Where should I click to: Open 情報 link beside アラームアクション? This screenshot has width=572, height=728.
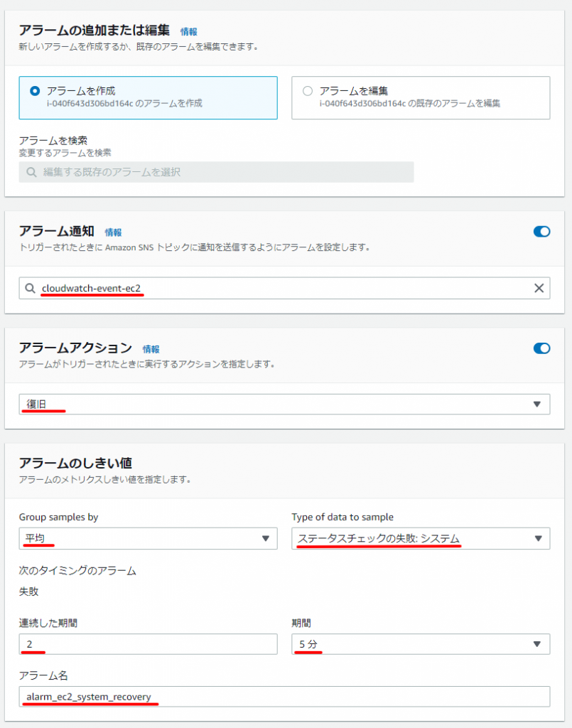click(151, 349)
